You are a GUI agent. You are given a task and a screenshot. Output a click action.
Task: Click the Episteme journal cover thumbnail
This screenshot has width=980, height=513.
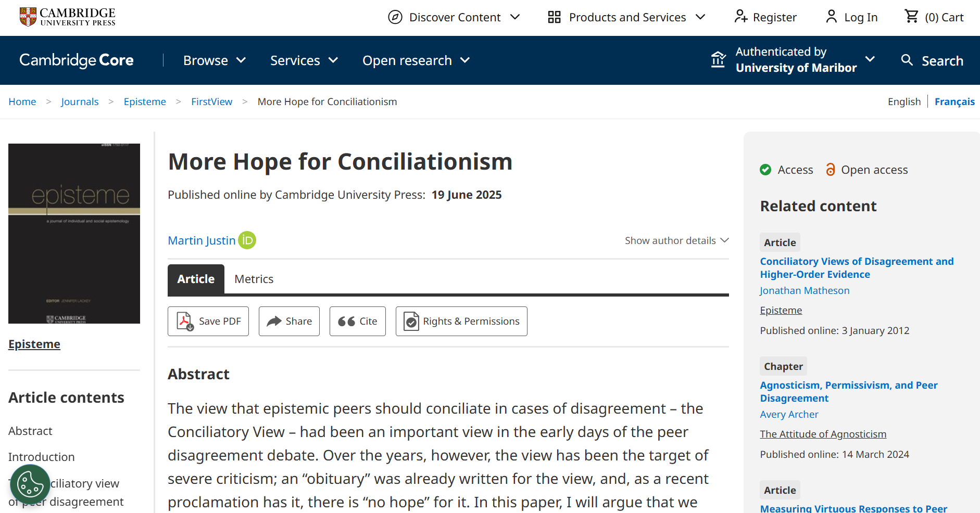[x=74, y=233]
